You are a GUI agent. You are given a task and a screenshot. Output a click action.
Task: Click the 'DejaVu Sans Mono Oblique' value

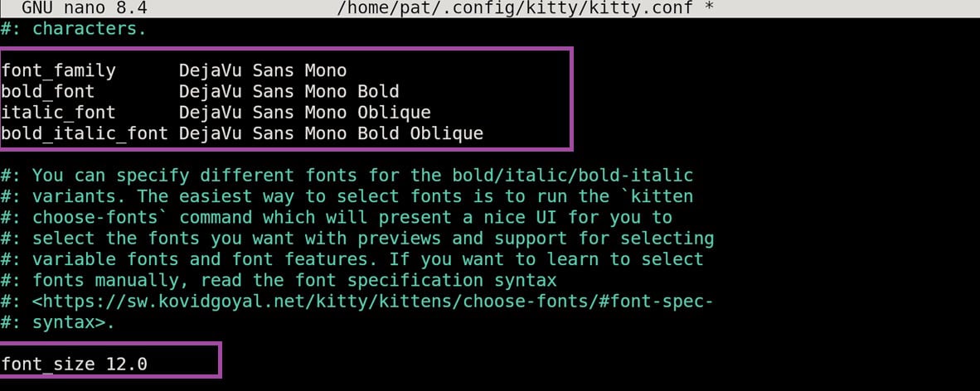click(304, 112)
